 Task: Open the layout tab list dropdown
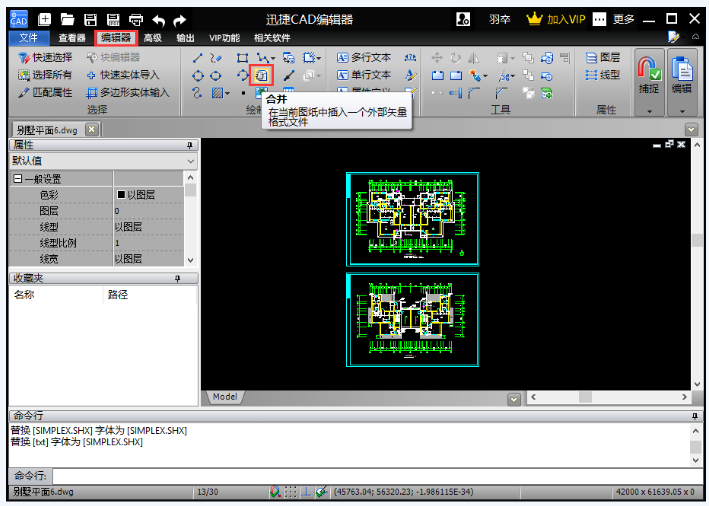[x=514, y=400]
